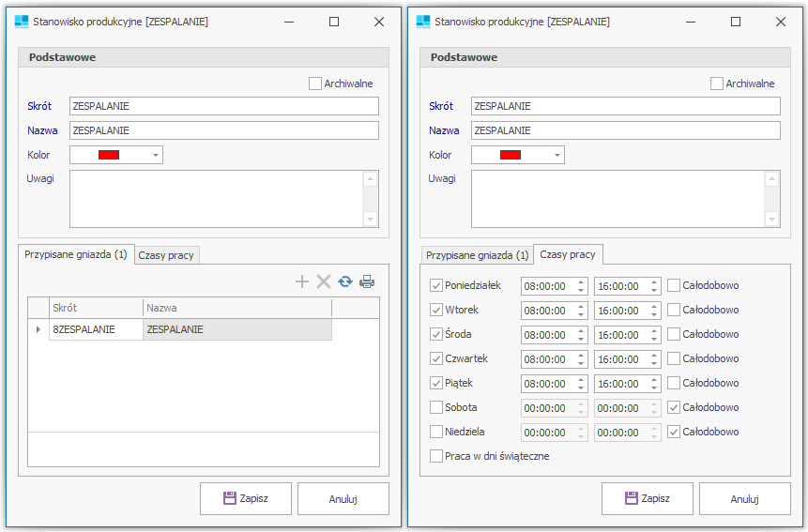808x532 pixels.
Task: Enable the Sobota workday checkbox
Action: pyautogui.click(x=436, y=407)
